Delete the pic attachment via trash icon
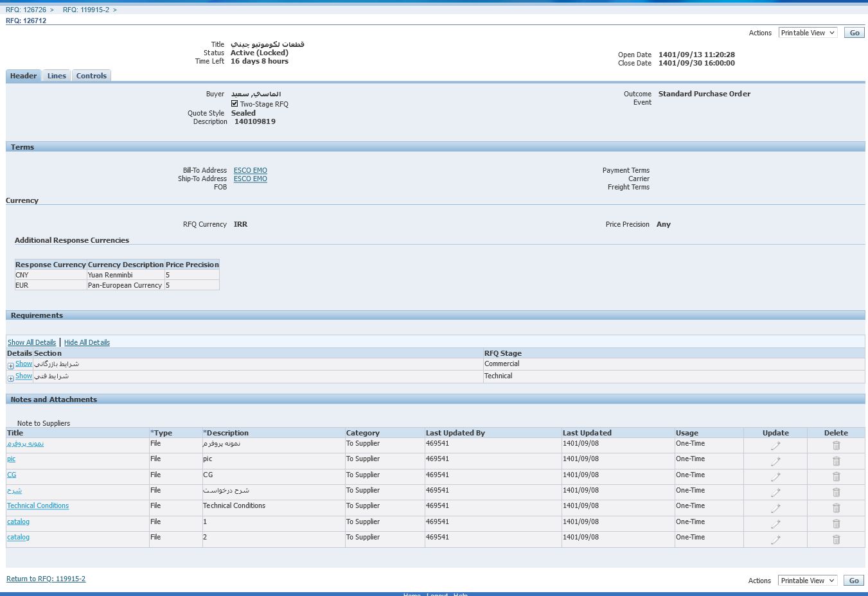 (x=836, y=461)
